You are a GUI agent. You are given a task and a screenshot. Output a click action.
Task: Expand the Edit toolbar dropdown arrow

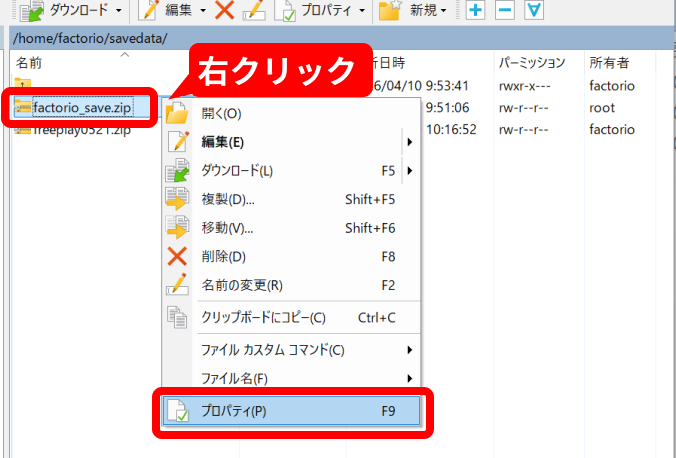[204, 12]
